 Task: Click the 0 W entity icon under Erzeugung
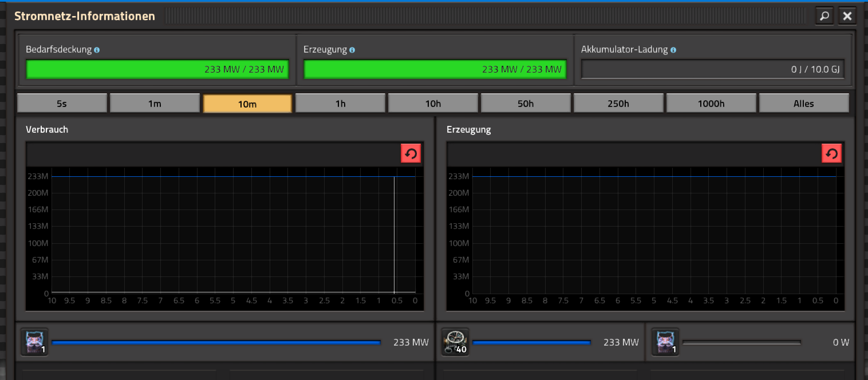tap(665, 342)
